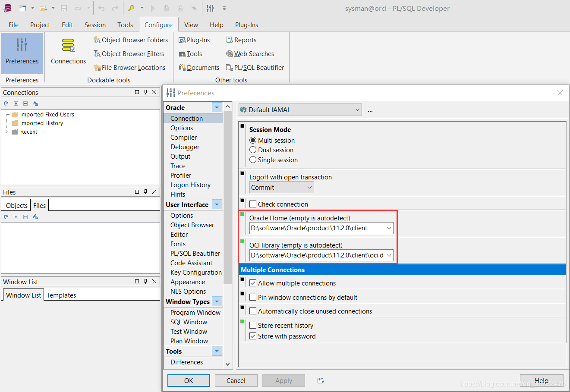Click the Log on key icon in quick toolbar
This screenshot has height=392, width=570.
131,8
